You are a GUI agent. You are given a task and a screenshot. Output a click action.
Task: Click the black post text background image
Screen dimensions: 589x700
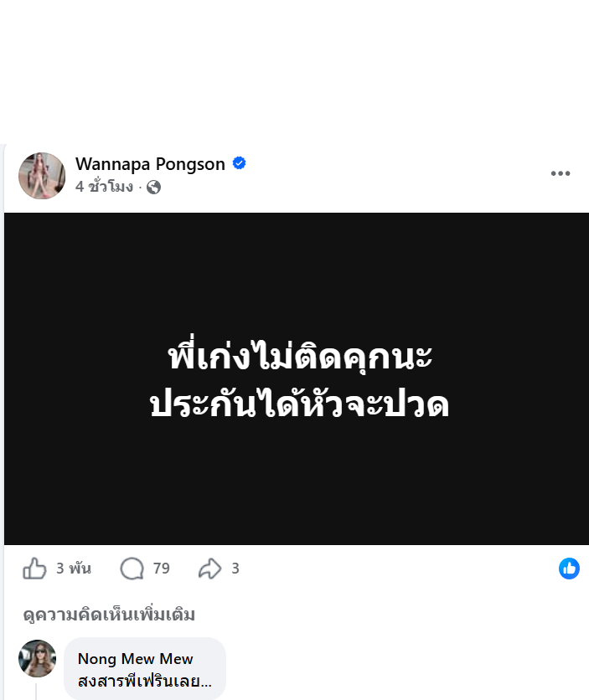point(297,378)
